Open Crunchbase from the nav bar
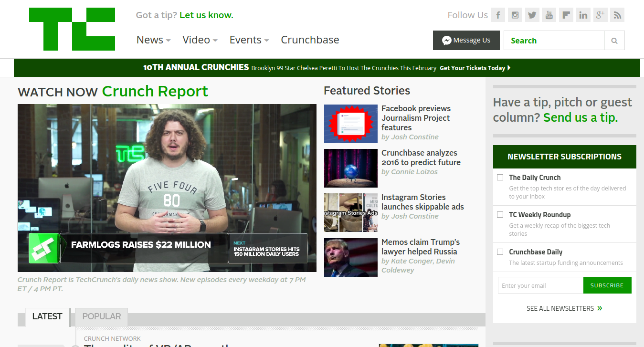The height and width of the screenshot is (347, 644). point(310,40)
